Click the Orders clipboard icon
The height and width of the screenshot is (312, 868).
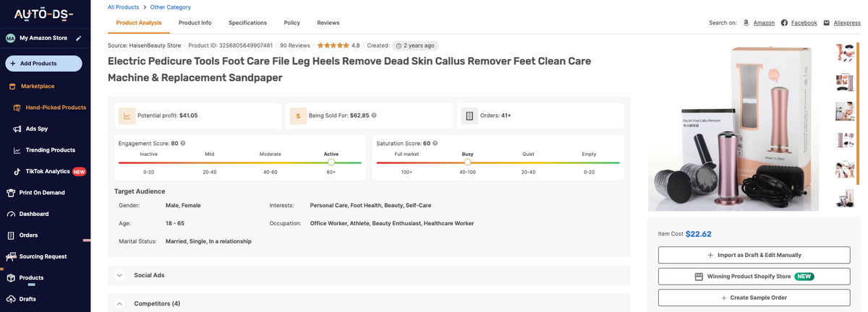11,235
